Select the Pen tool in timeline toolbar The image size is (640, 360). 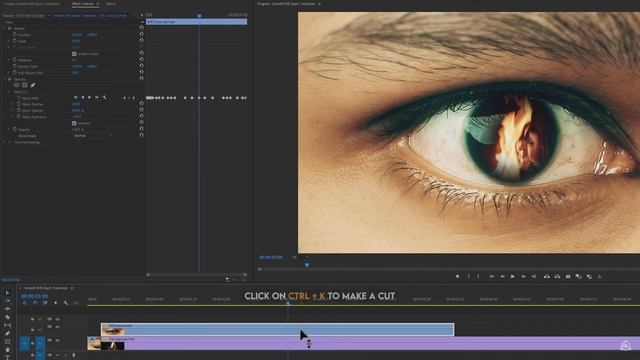(x=7, y=333)
